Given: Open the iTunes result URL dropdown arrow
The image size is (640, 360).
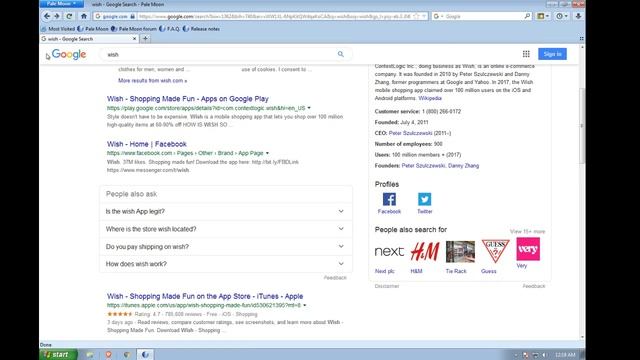Looking at the screenshot, I should (x=304, y=305).
